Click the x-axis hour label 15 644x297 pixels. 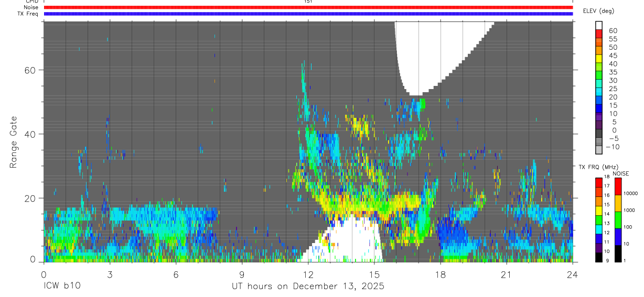coord(374,274)
